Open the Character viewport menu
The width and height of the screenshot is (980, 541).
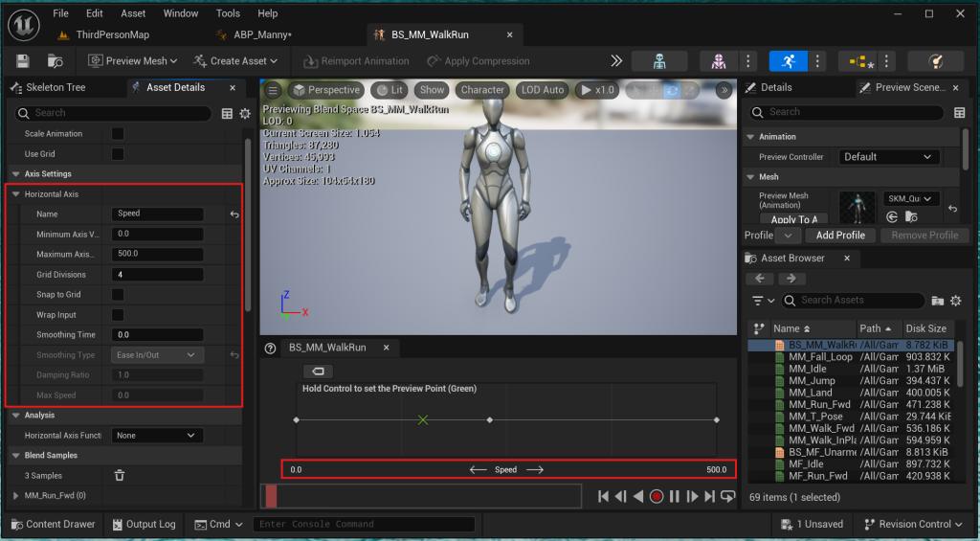tap(482, 90)
